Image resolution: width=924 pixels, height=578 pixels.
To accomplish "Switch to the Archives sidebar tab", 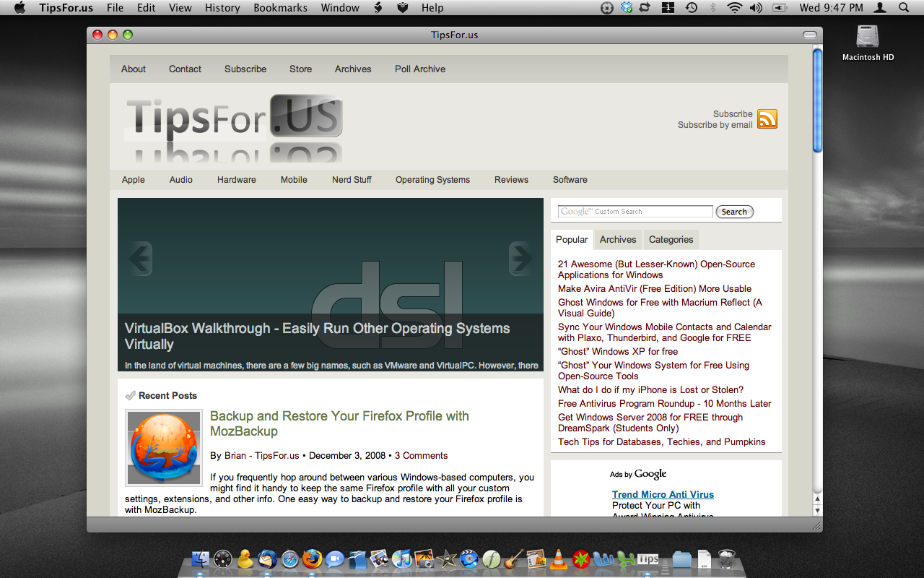I will pos(618,240).
